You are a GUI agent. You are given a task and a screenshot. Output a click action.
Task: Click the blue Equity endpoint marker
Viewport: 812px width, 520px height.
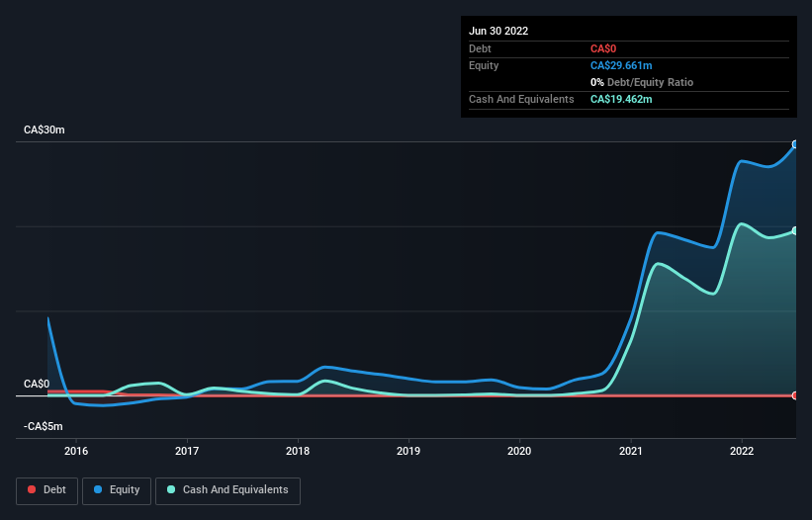click(795, 144)
